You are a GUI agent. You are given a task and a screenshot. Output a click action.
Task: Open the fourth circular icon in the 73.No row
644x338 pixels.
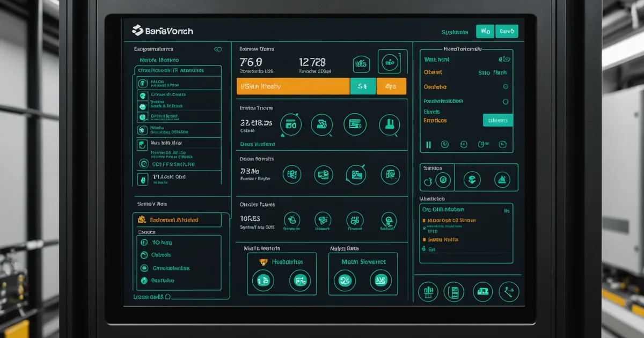(390, 174)
